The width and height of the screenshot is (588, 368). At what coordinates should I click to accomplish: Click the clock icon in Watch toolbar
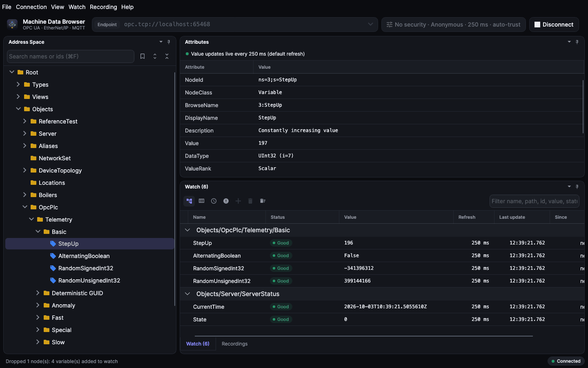tap(214, 201)
